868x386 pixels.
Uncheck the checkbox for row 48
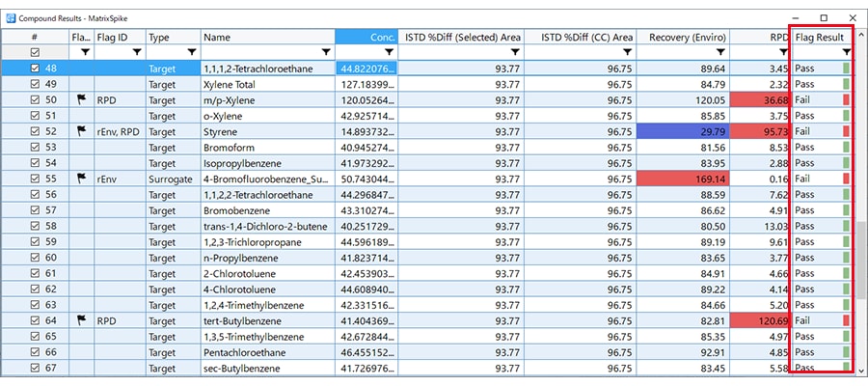(35, 69)
